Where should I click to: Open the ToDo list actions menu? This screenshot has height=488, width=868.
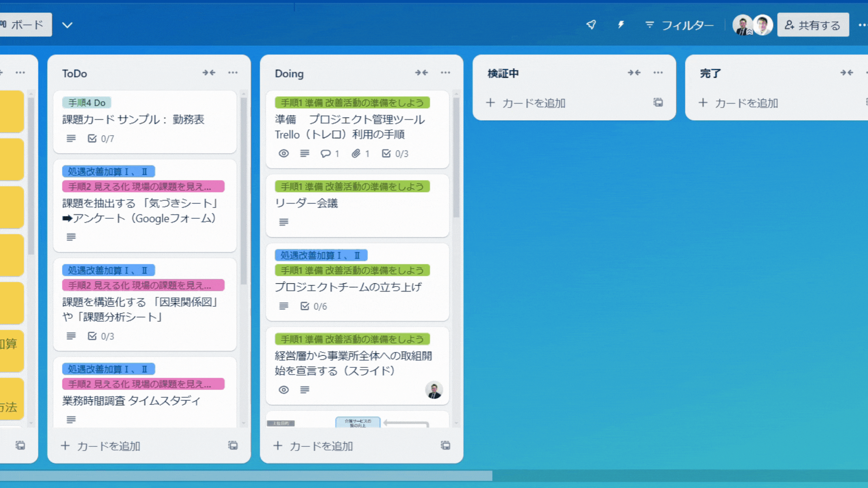[233, 73]
